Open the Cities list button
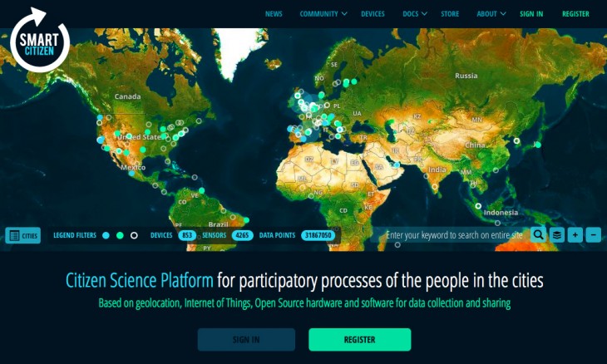The image size is (607, 364). [23, 236]
